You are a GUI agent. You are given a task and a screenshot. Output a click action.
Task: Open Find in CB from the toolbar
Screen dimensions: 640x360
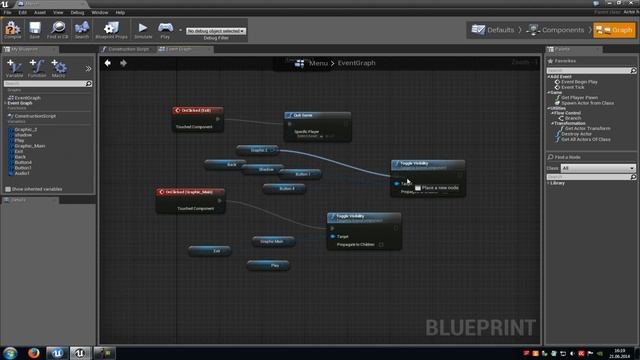(58, 30)
